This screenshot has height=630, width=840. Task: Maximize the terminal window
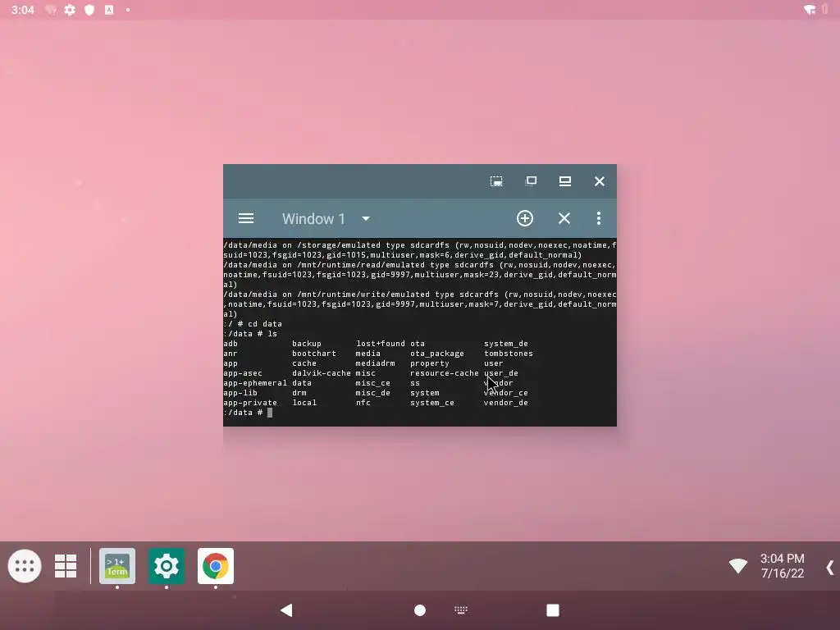pos(564,181)
